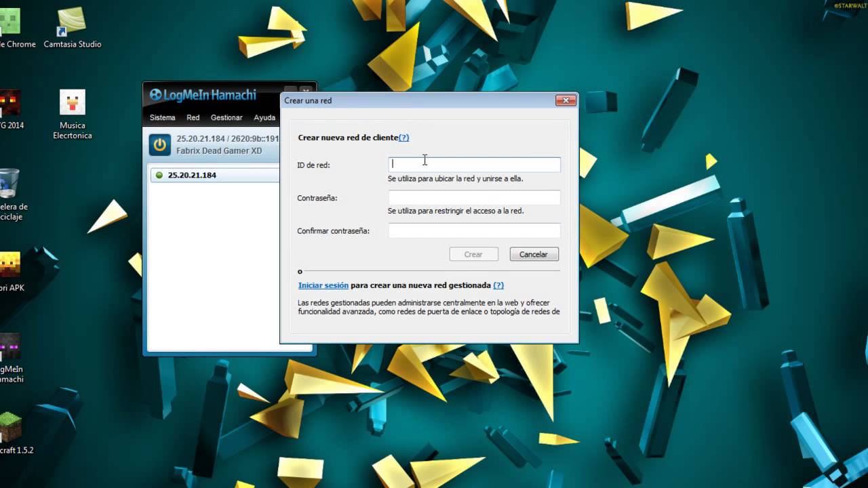Open the Ayuda menu in Hamachi
Screen dimensions: 868x488
point(264,117)
